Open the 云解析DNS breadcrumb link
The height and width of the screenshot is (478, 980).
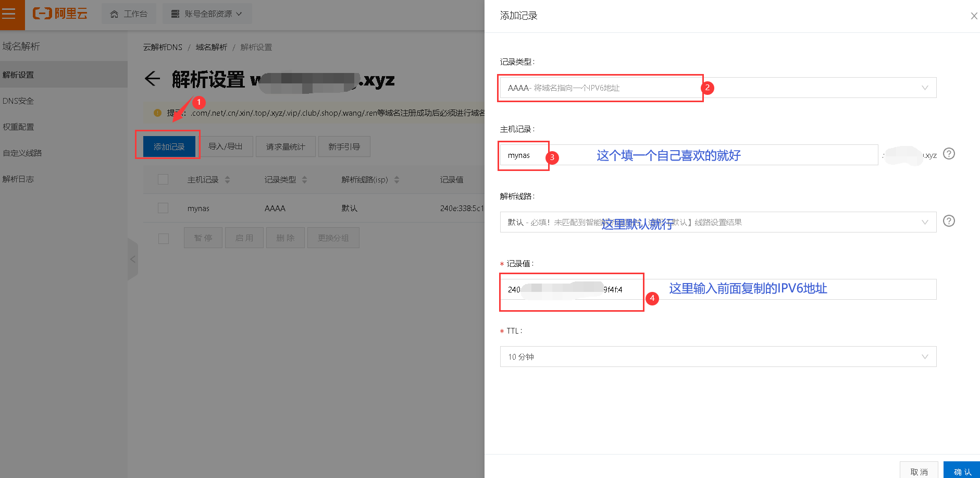(x=162, y=47)
